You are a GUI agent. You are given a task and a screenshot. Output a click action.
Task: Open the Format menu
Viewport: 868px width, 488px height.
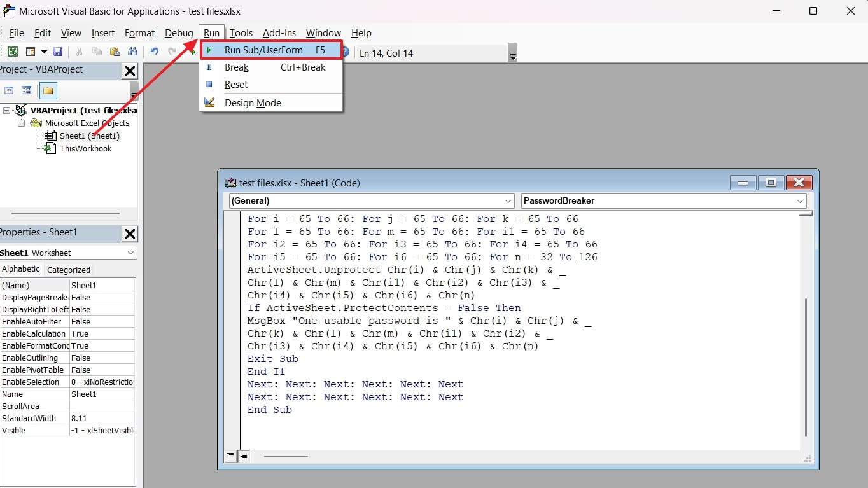pos(139,33)
